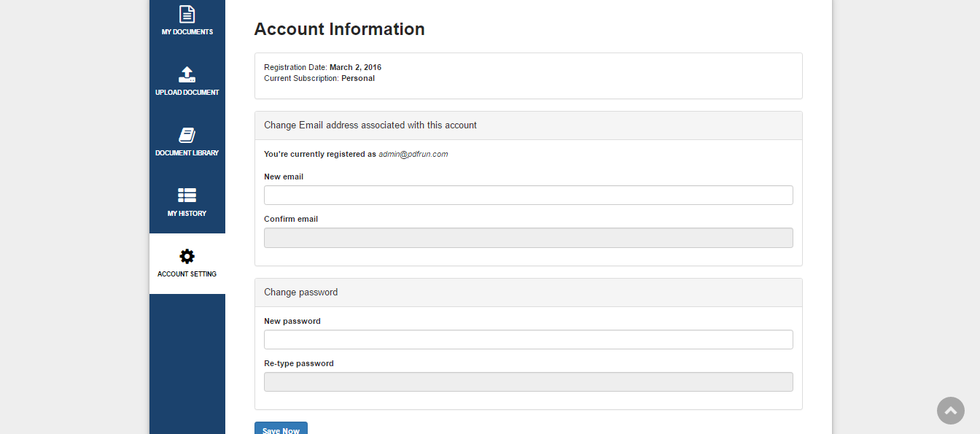Open the Document Library book icon
The height and width of the screenshot is (434, 980).
point(187,135)
